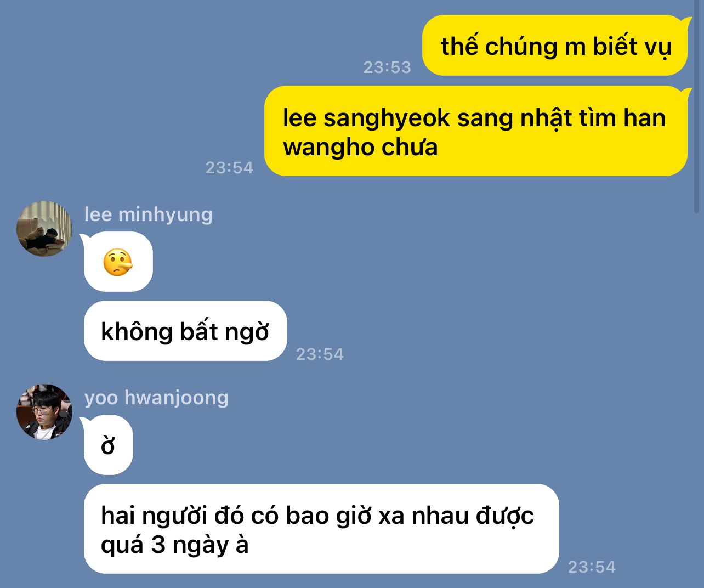Open lee minhyung's profile avatar
704x588 pixels.
coord(44,229)
